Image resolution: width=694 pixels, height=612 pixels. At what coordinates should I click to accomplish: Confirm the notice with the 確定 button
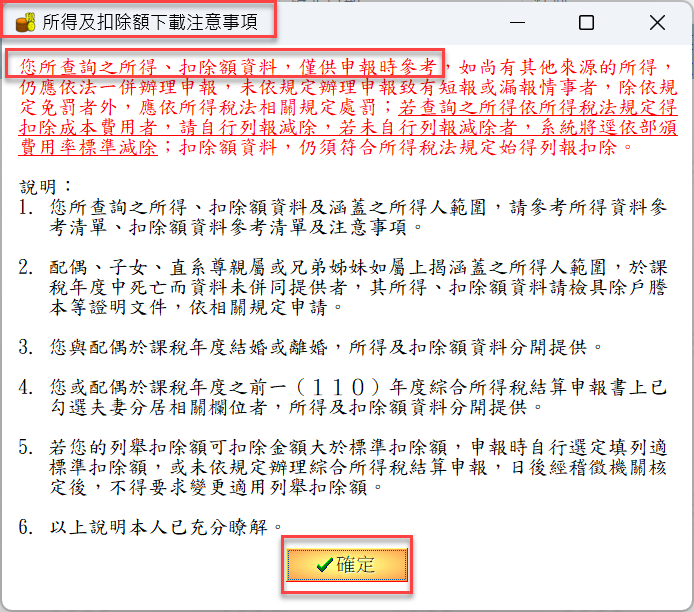(x=347, y=565)
